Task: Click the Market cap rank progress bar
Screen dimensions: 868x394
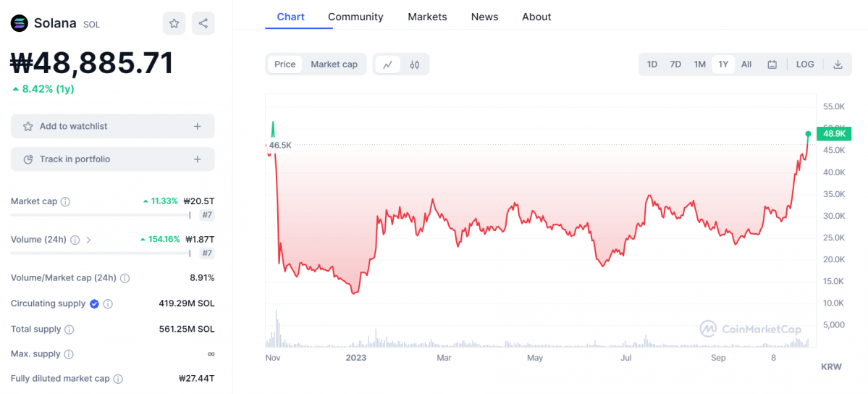Action: [100, 215]
